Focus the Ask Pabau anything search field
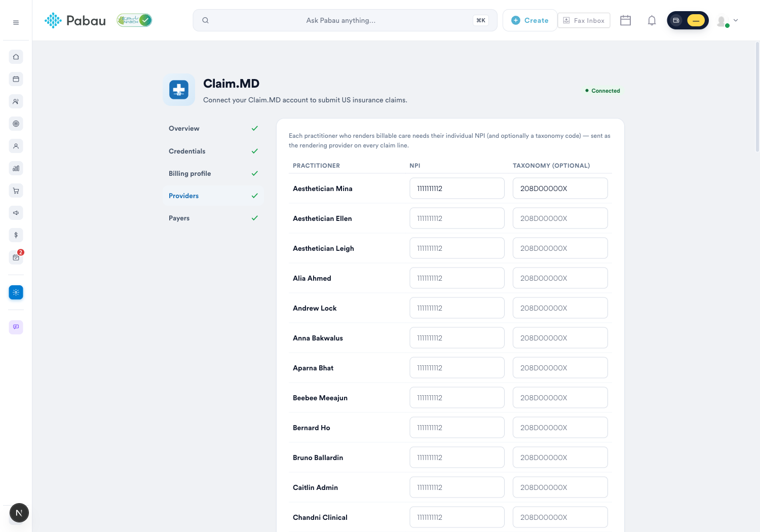This screenshot has height=532, width=760. pyautogui.click(x=345, y=20)
